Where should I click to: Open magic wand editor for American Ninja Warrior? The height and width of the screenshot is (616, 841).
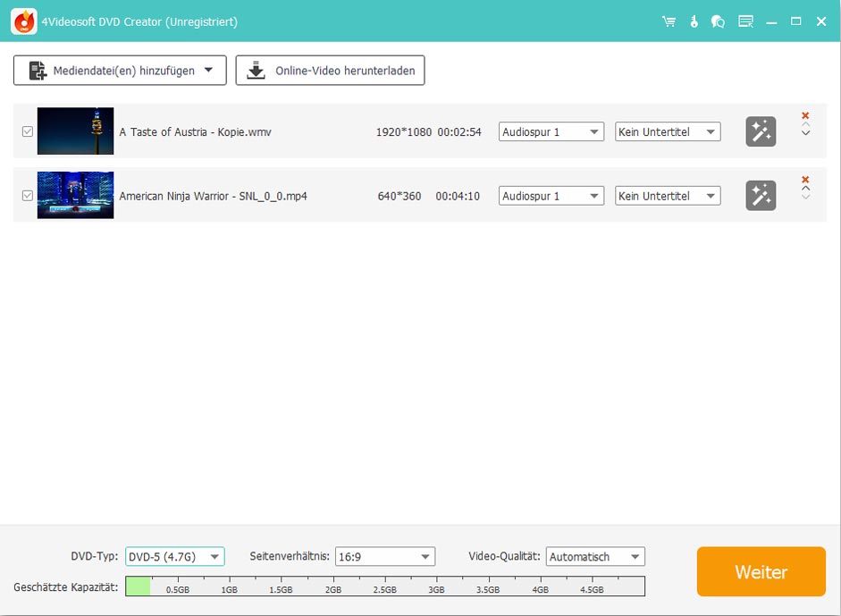coord(761,196)
